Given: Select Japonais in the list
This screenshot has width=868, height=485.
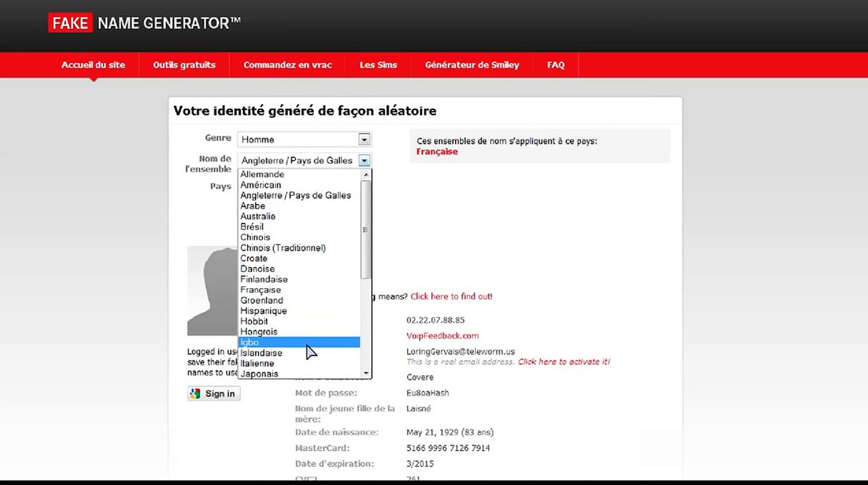Looking at the screenshot, I should 259,374.
